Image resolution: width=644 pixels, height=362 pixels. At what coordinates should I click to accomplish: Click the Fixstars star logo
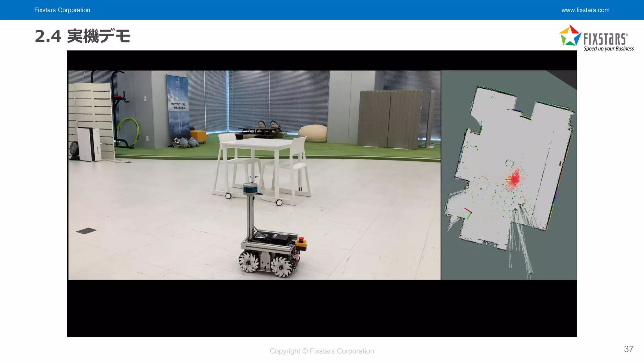coord(570,36)
